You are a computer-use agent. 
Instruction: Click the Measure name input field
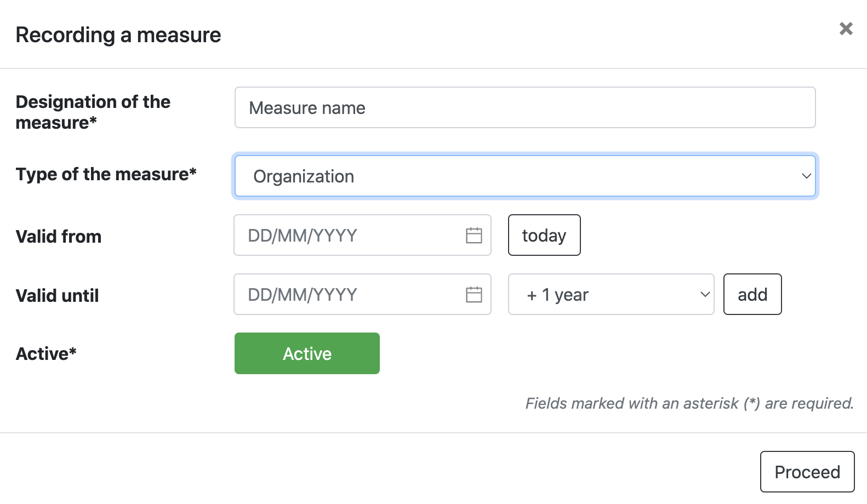pos(525,107)
